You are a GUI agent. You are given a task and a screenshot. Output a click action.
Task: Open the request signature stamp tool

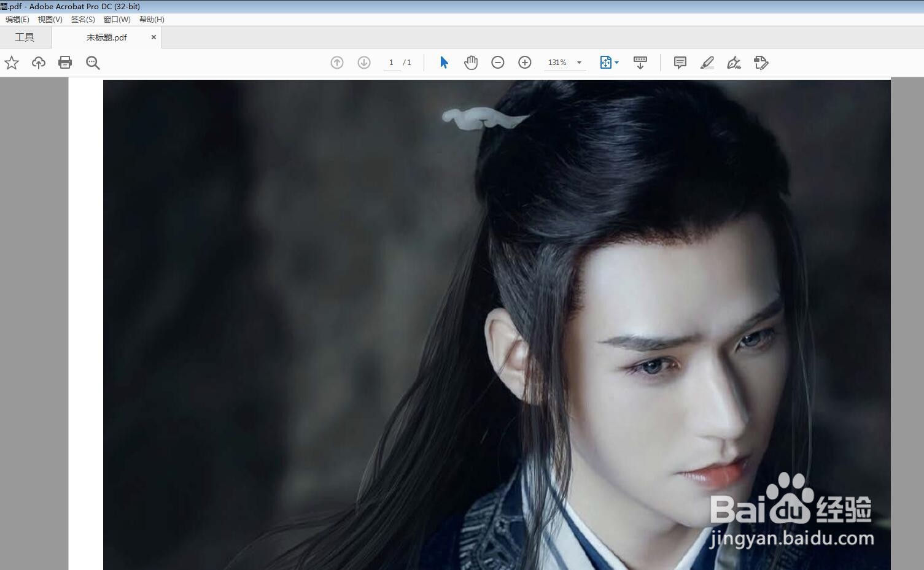tap(761, 63)
